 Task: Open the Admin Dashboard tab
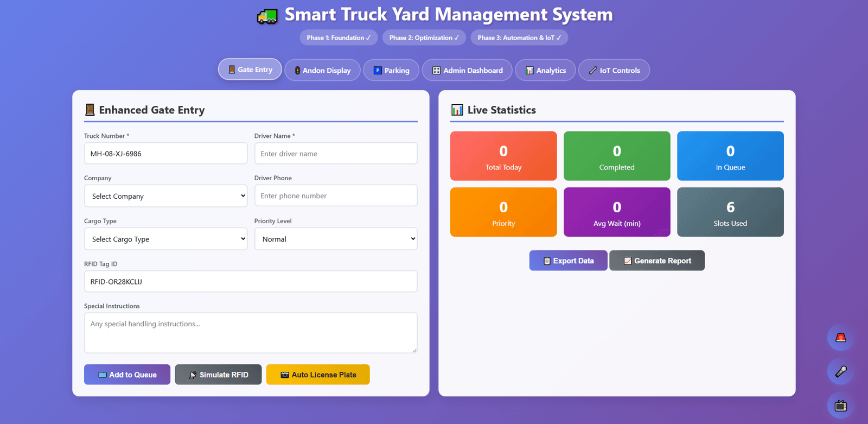[467, 70]
